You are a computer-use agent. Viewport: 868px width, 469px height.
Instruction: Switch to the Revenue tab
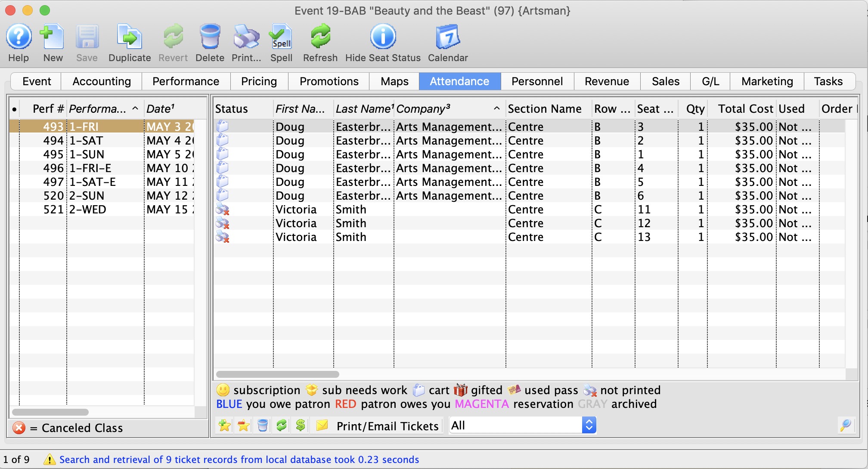[x=607, y=80]
